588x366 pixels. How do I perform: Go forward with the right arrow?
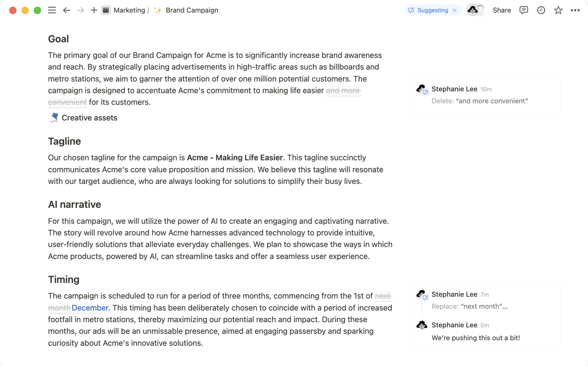pyautogui.click(x=80, y=10)
